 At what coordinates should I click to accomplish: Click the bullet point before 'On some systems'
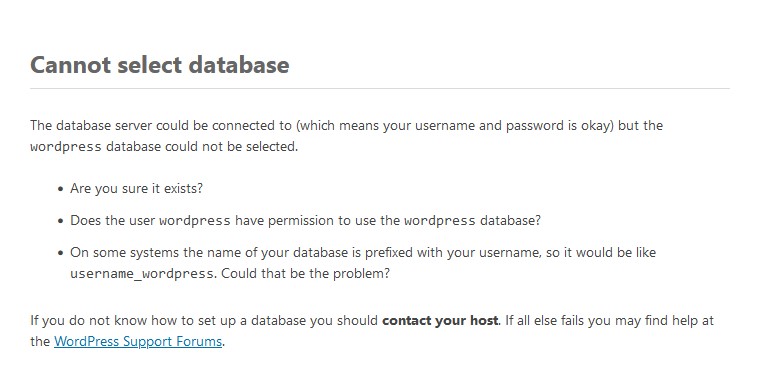(x=60, y=253)
